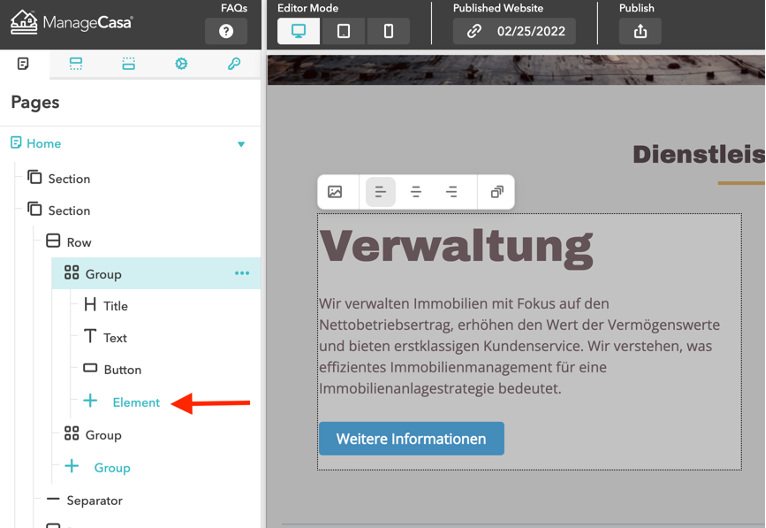Click the image background icon in floating toolbar

pyautogui.click(x=335, y=192)
